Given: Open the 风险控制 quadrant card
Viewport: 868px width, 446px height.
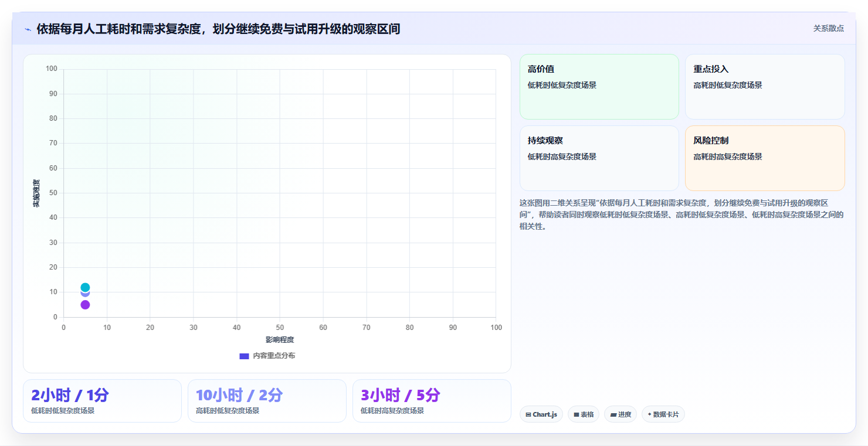Looking at the screenshot, I should pyautogui.click(x=765, y=158).
